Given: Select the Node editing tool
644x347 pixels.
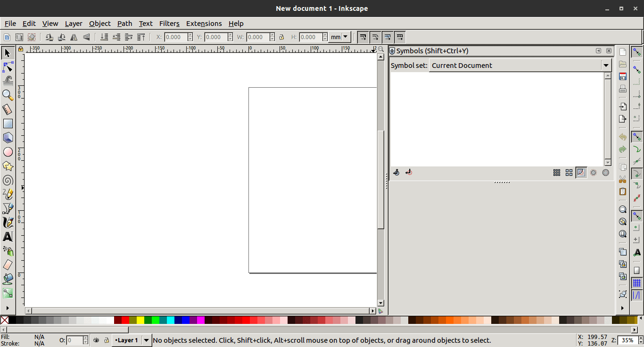Looking at the screenshot, I should [8, 67].
